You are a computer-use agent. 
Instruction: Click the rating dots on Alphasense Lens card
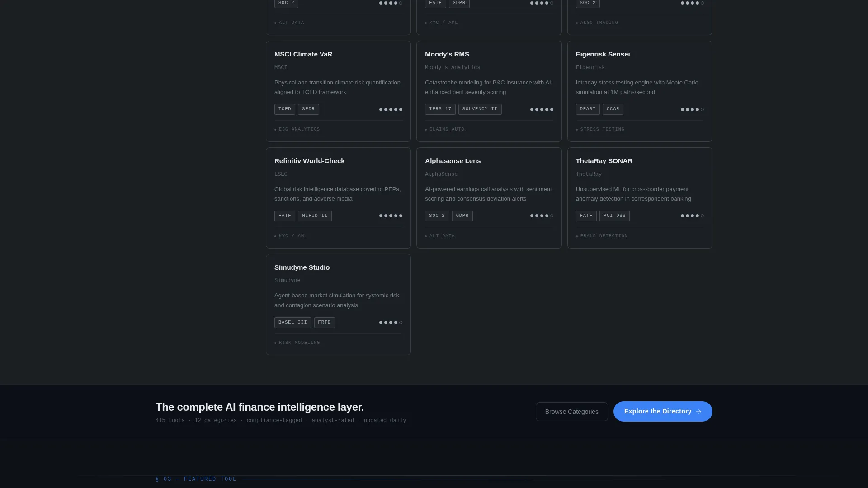[542, 216]
